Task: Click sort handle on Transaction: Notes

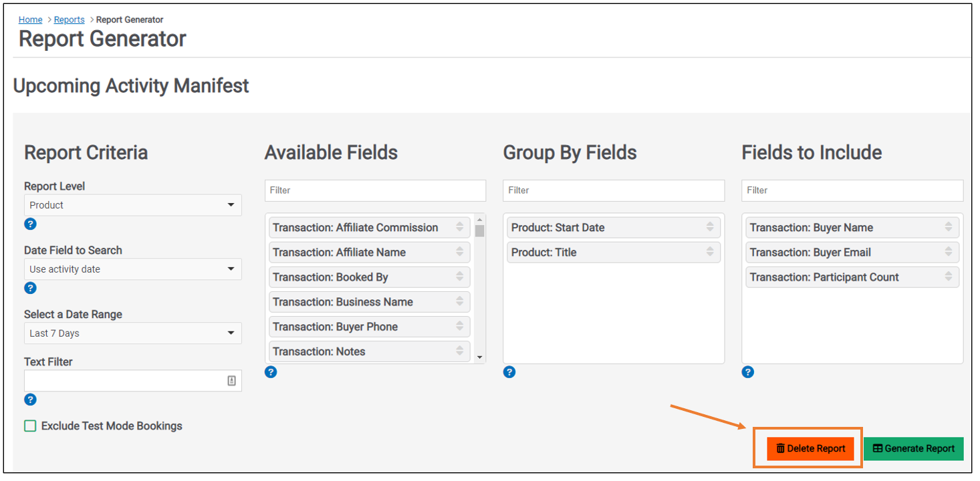Action: pyautogui.click(x=459, y=351)
